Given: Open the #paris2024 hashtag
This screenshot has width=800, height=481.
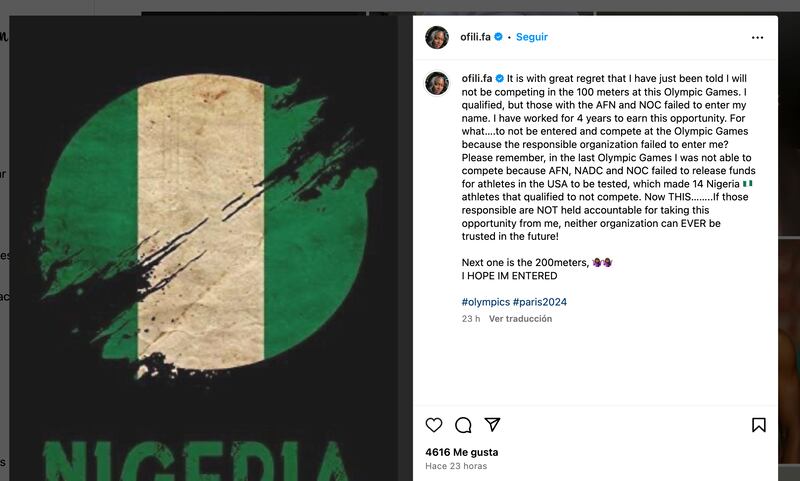Looking at the screenshot, I should click(540, 301).
